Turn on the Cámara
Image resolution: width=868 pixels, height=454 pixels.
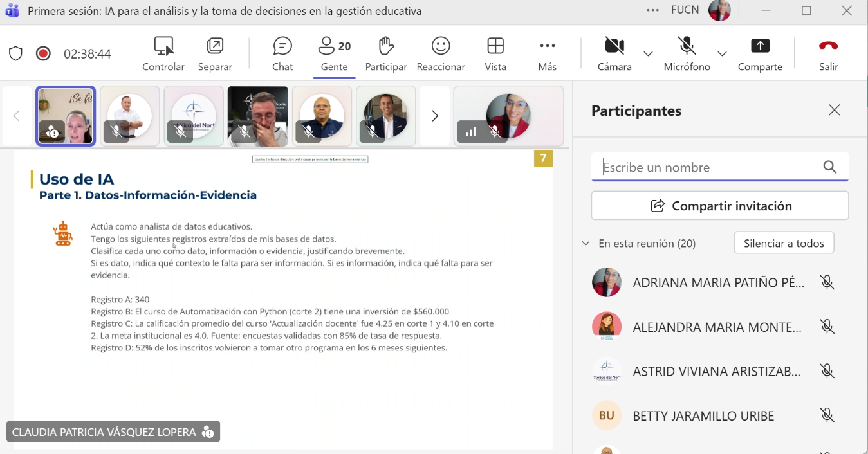click(x=614, y=54)
